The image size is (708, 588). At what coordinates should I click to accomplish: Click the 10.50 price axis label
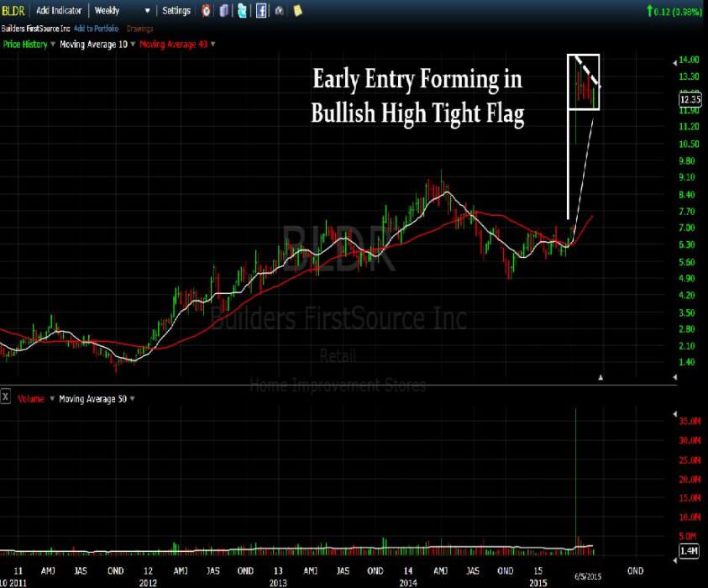[689, 144]
